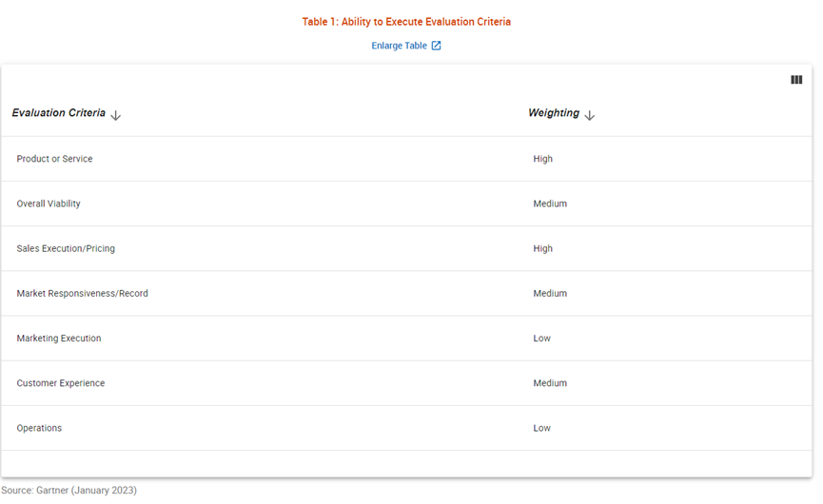
Task: Select the Operations row
Action: coord(406,428)
